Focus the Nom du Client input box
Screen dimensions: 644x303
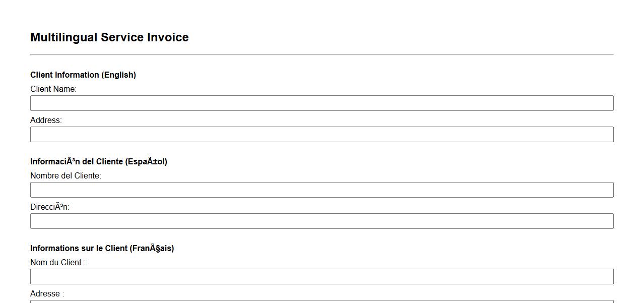click(x=321, y=276)
